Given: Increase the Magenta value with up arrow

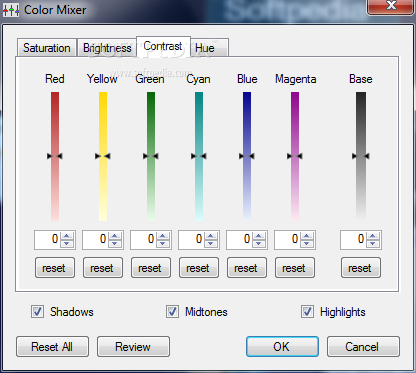Looking at the screenshot, I should coord(307,236).
